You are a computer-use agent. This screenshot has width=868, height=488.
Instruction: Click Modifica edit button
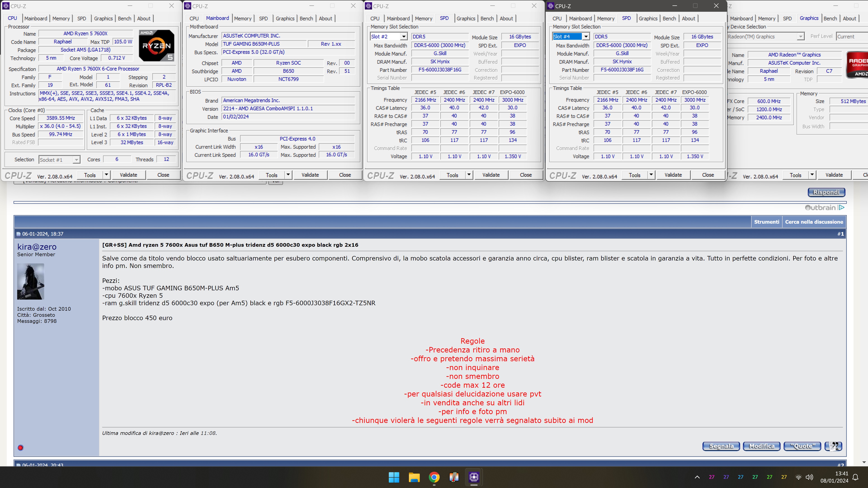tap(762, 446)
